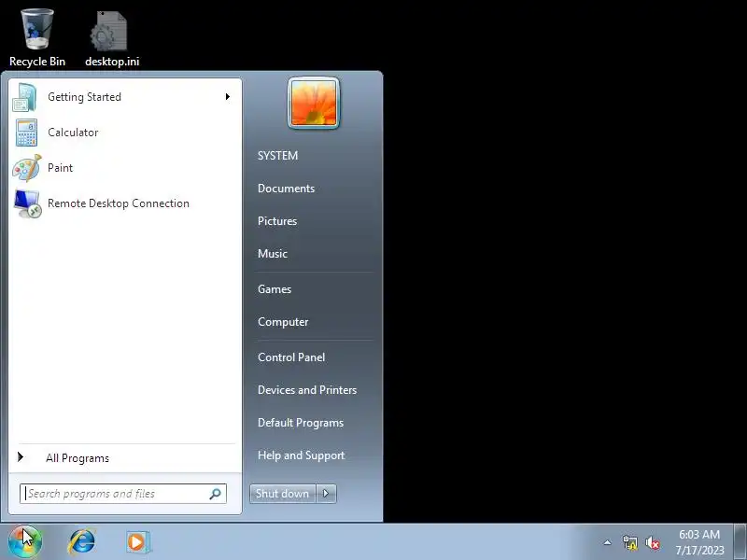Click the Getting Started icon

tap(25, 97)
